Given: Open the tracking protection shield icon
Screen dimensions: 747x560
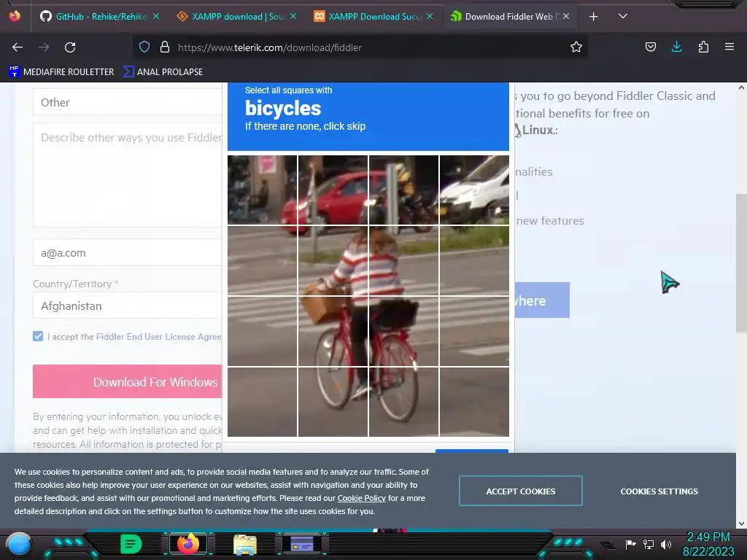Looking at the screenshot, I should point(144,47).
